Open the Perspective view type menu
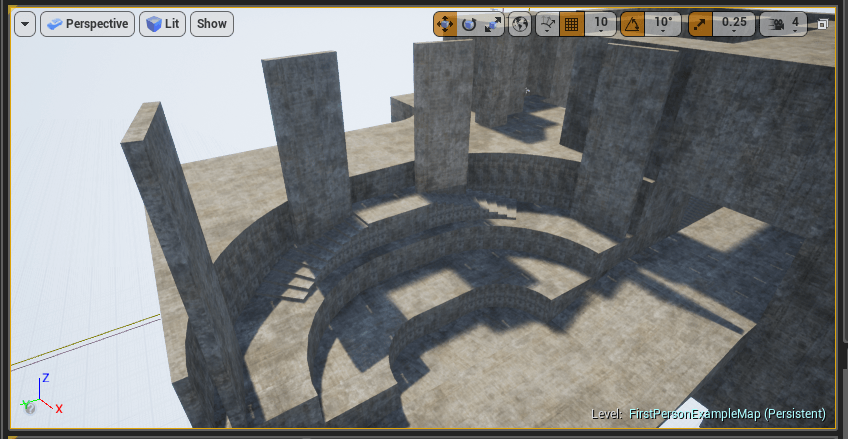 [87, 23]
